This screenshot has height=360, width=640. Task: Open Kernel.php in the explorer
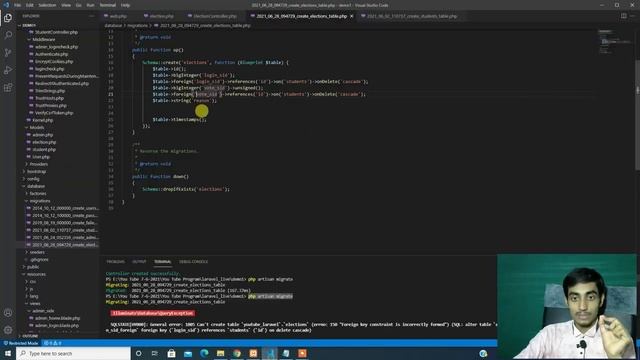[x=43, y=120]
